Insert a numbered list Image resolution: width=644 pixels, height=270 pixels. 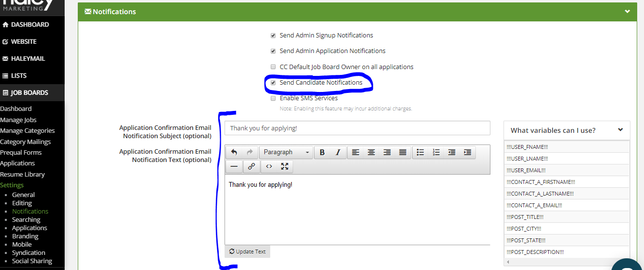pos(436,152)
